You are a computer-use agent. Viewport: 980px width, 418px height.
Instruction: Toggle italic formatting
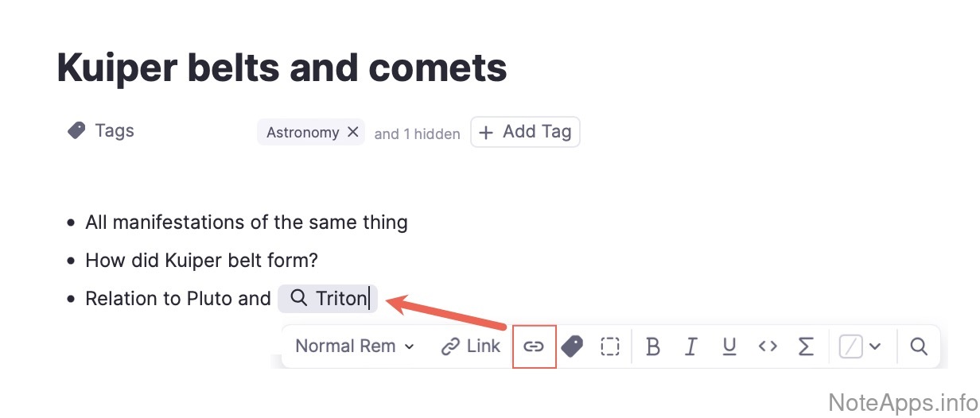691,346
